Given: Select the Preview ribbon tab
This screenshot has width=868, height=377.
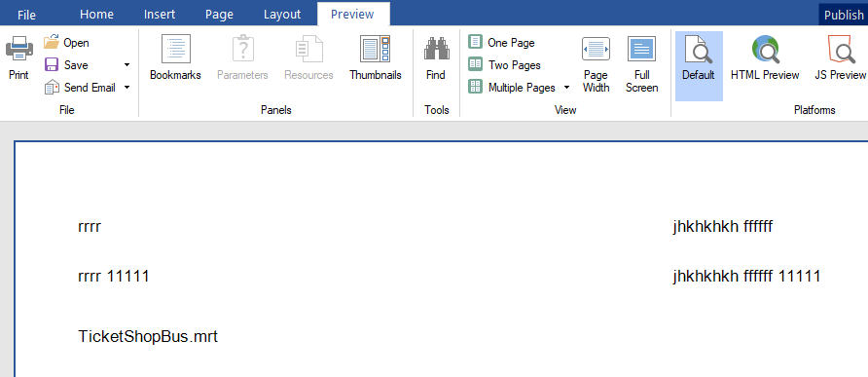Looking at the screenshot, I should coord(352,15).
